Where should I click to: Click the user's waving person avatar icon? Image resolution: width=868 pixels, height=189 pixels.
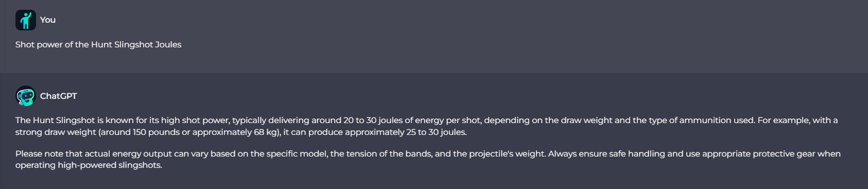click(x=25, y=20)
